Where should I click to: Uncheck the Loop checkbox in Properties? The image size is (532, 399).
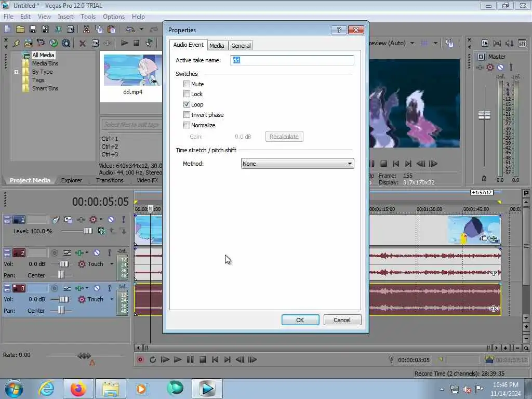187,104
